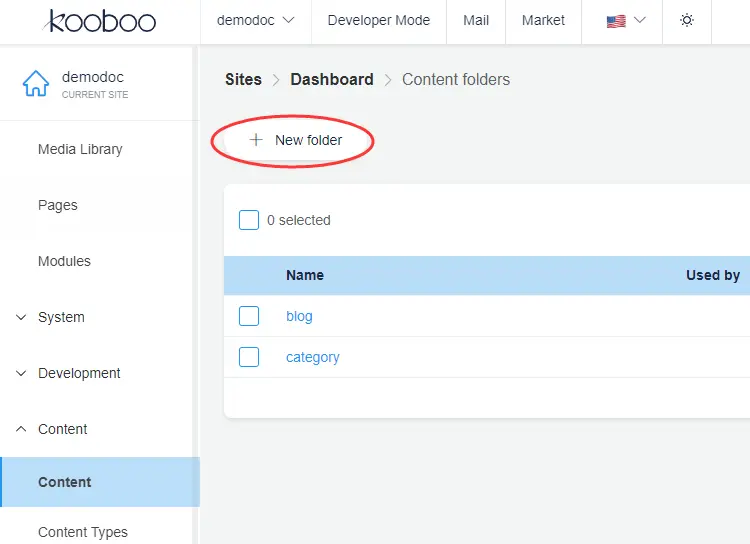Expand the System section in the sidebar
Image resolution: width=750 pixels, height=544 pixels.
(61, 317)
